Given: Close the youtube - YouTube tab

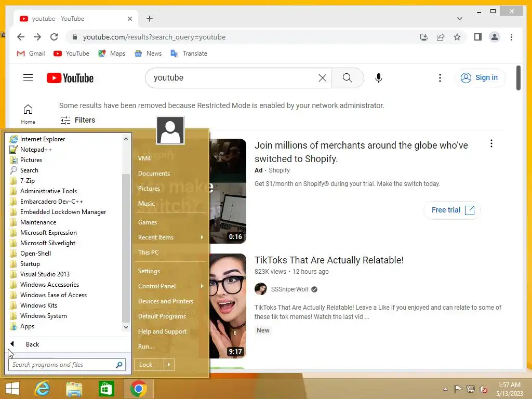Looking at the screenshot, I should click(x=129, y=19).
